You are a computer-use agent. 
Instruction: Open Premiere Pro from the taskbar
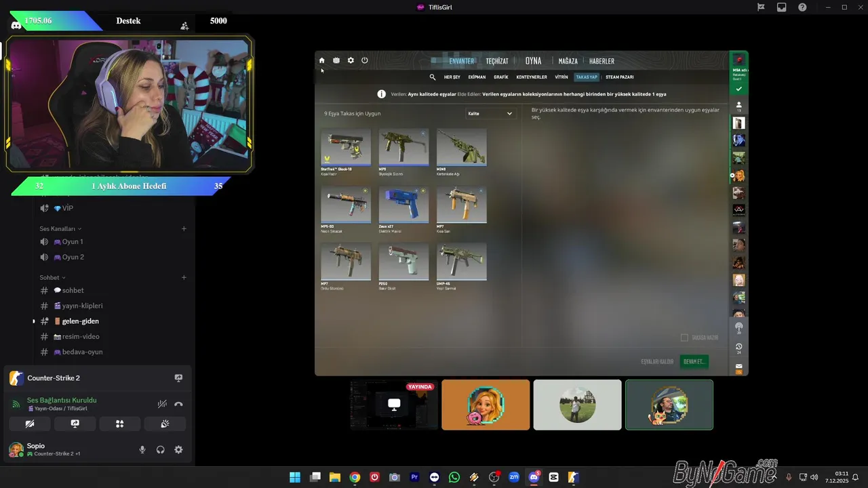pos(414,477)
